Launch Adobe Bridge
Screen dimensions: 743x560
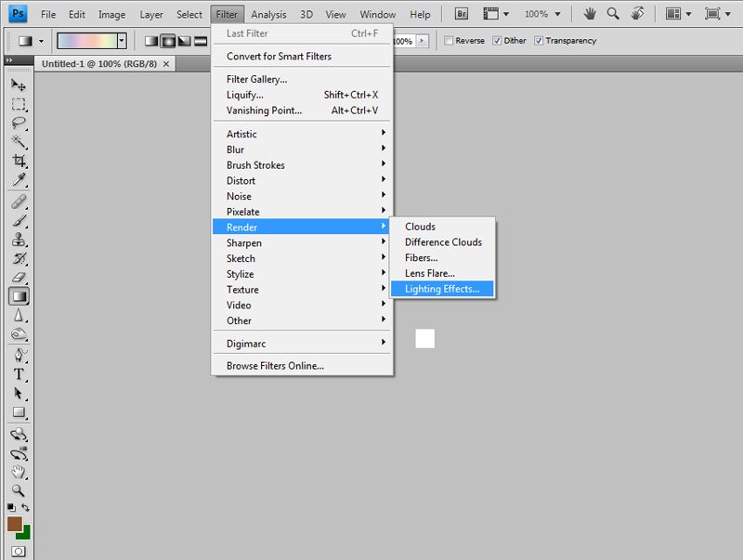tap(461, 14)
